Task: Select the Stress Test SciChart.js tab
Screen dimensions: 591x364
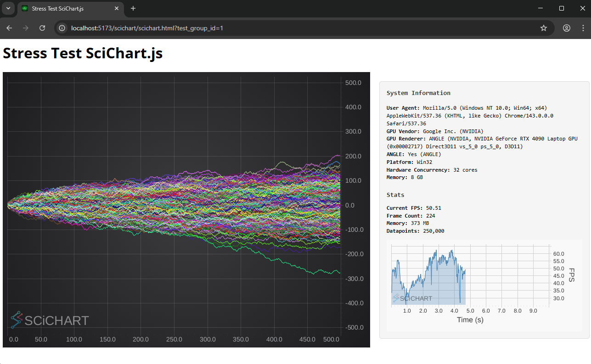Action: click(x=64, y=8)
